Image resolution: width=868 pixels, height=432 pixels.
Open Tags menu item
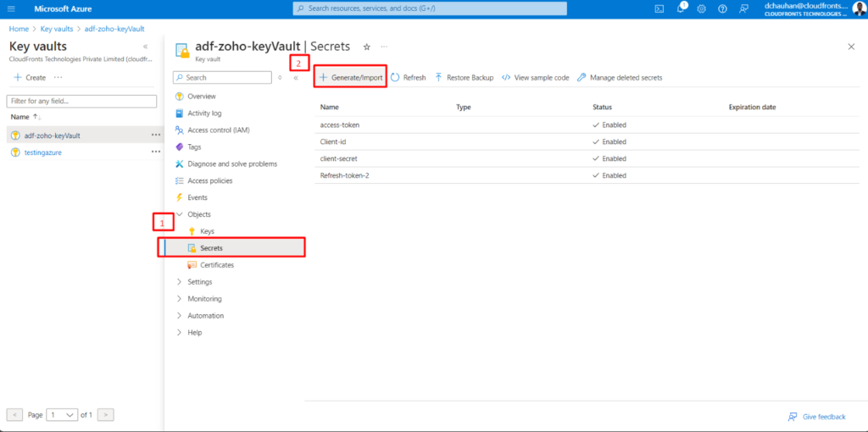(194, 147)
